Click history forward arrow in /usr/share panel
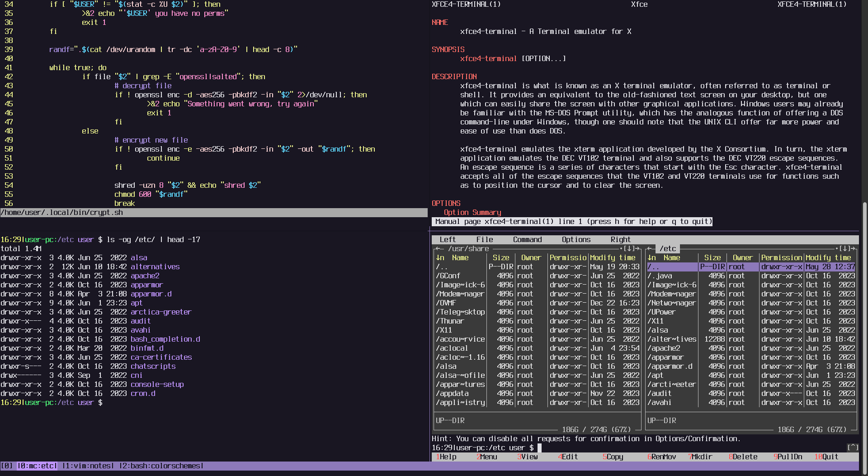This screenshot has height=476, width=868. [x=637, y=248]
